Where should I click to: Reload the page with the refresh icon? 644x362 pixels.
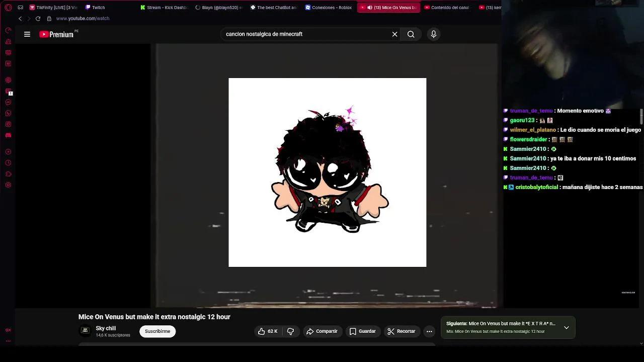point(38,19)
